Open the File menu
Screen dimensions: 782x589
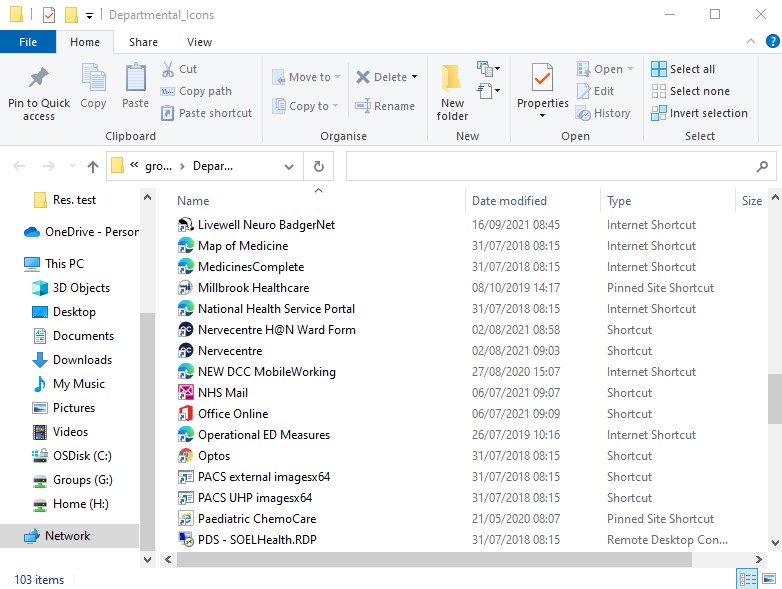point(28,42)
